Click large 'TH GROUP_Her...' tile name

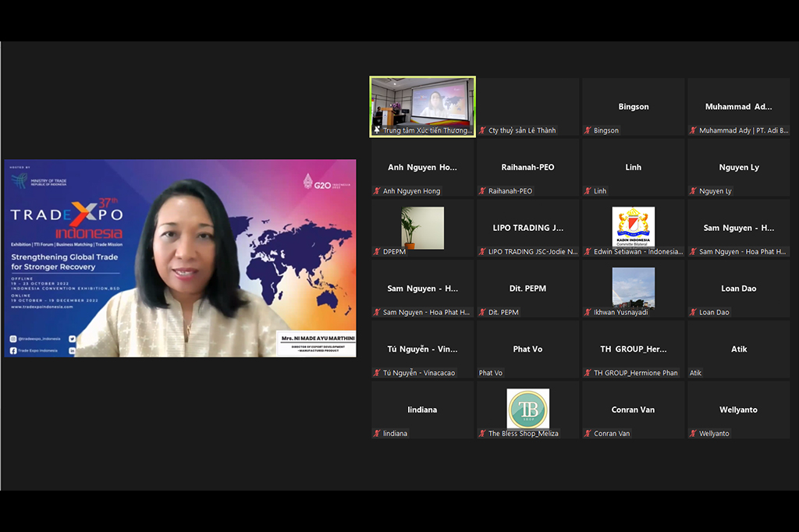tap(634, 349)
